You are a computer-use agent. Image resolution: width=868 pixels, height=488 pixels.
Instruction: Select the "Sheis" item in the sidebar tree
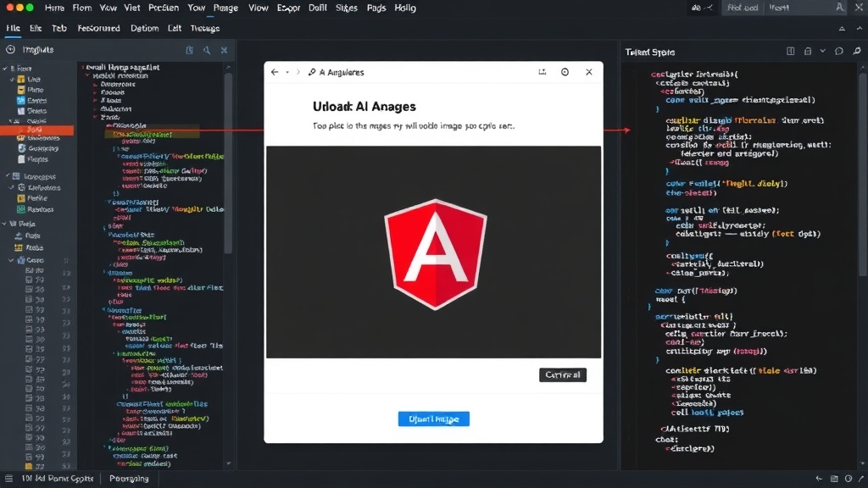pyautogui.click(x=36, y=111)
